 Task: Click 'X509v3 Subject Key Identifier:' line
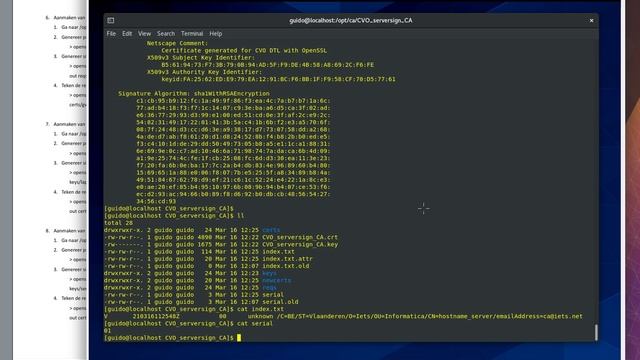coord(201,58)
